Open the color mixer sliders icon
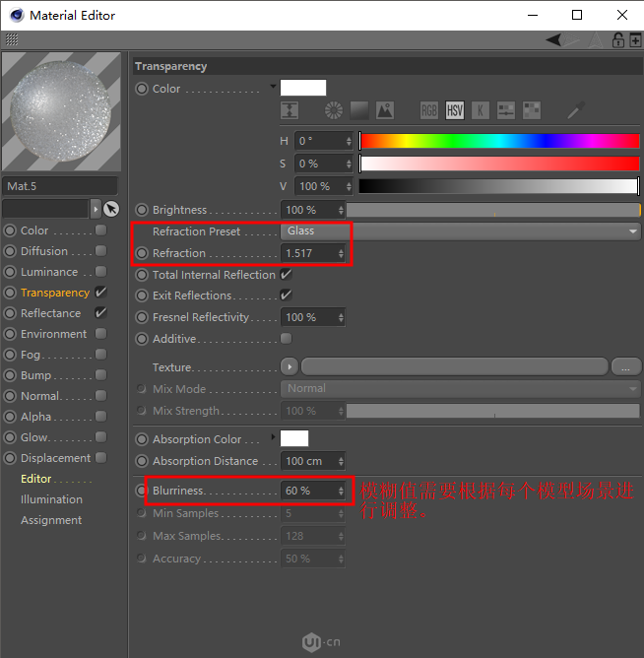This screenshot has height=658, width=644. click(x=506, y=110)
